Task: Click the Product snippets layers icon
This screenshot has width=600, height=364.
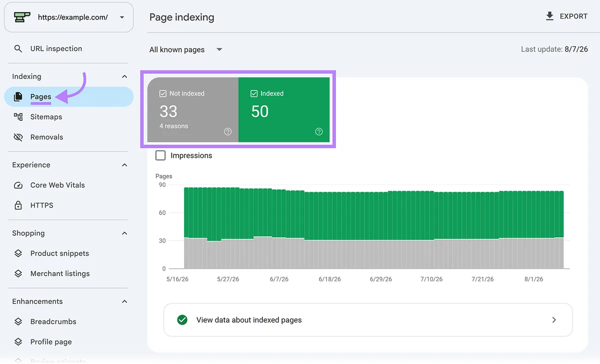Action: (x=18, y=254)
